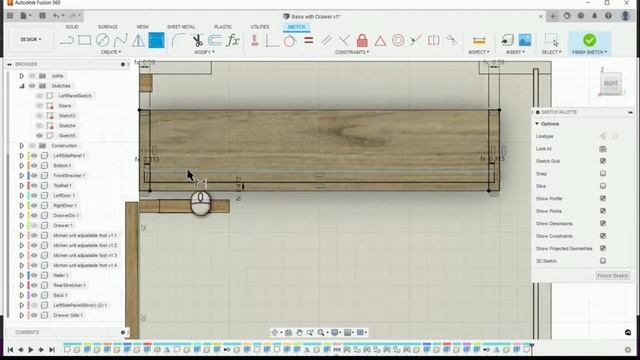Click the Select window tool icon
The height and width of the screenshot is (360, 640).
point(551,40)
